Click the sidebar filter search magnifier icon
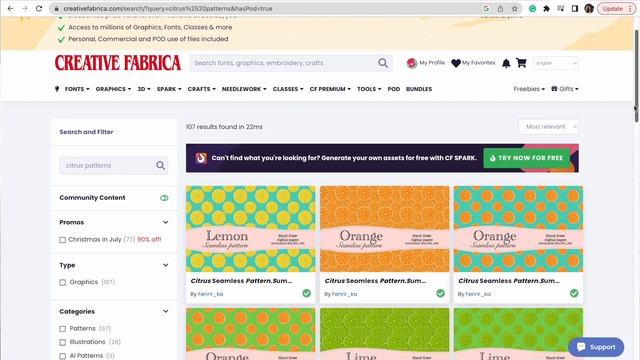 click(x=160, y=165)
